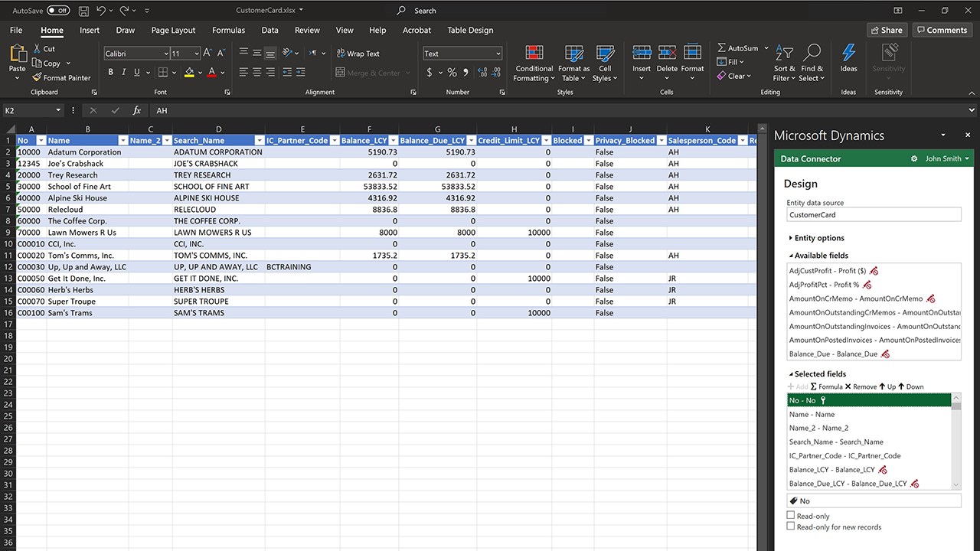Viewport: 980px width, 551px height.
Task: Open the File menu
Action: coord(16,30)
